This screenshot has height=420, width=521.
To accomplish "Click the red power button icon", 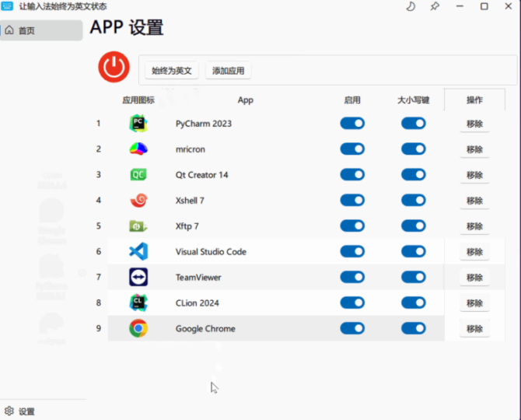I will tap(114, 68).
